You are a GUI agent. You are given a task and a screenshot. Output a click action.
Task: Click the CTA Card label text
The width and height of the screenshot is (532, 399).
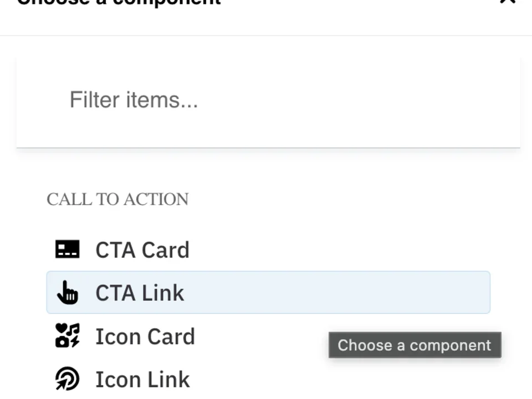[x=142, y=249]
